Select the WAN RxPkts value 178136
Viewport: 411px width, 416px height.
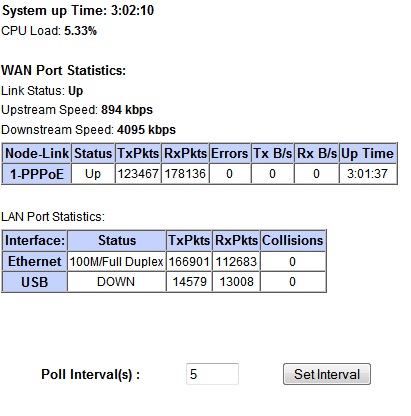[x=185, y=174]
